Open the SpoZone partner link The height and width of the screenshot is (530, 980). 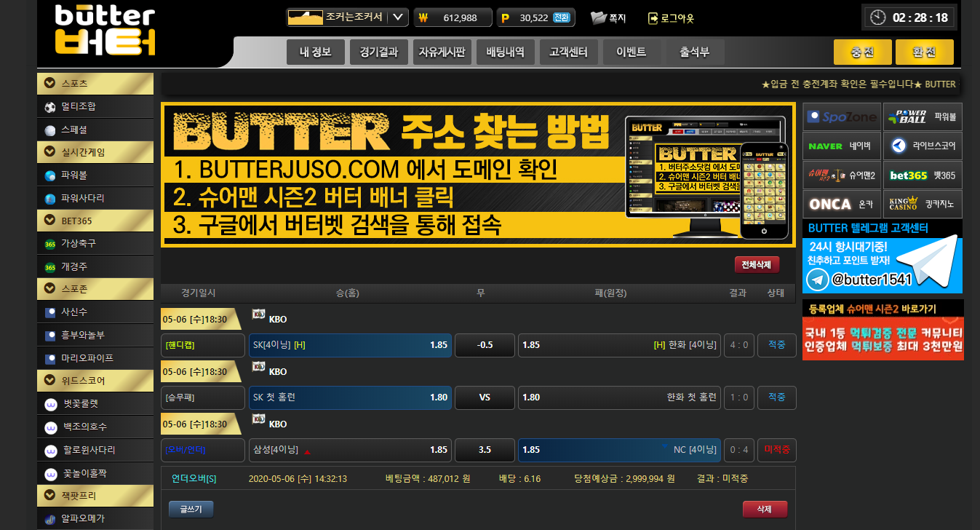pyautogui.click(x=841, y=116)
